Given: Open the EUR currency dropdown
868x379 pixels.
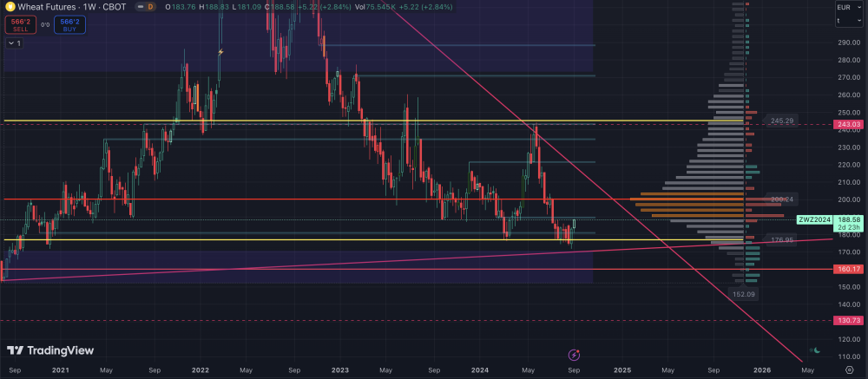Looking at the screenshot, I should tap(850, 7).
